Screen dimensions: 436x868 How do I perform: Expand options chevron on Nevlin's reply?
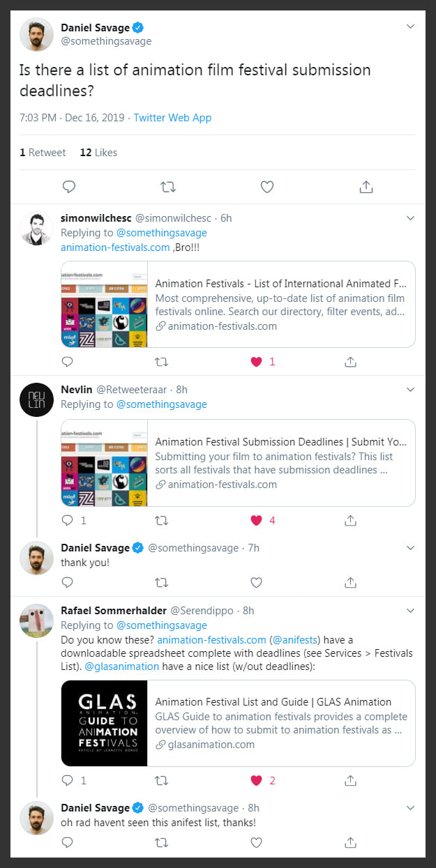point(410,390)
